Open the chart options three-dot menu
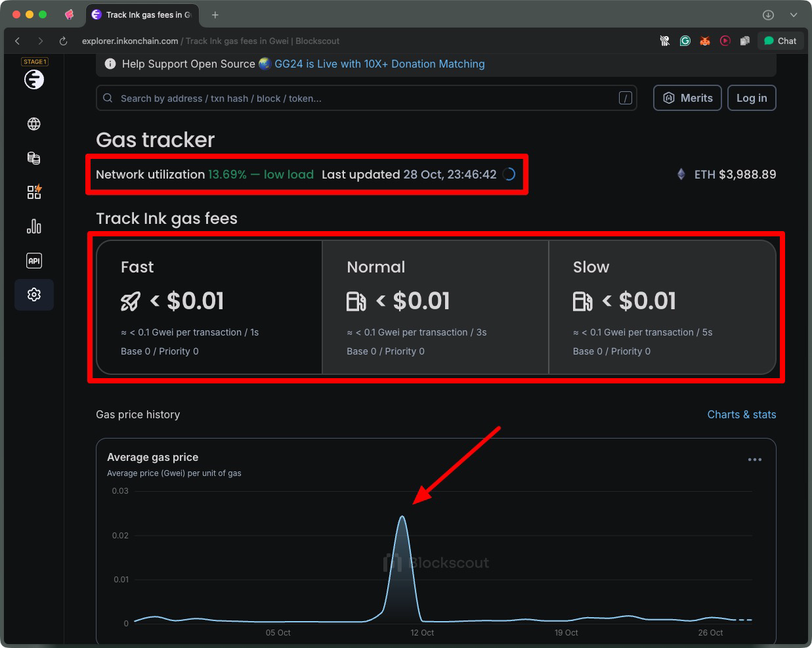The height and width of the screenshot is (648, 812). click(x=754, y=459)
